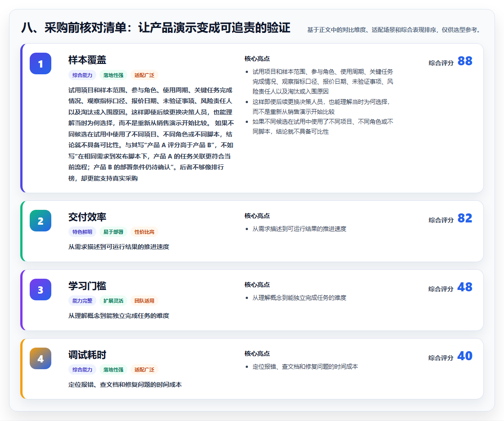Click 调试耗时 description under its tags
The height and width of the screenshot is (421, 504).
125,385
